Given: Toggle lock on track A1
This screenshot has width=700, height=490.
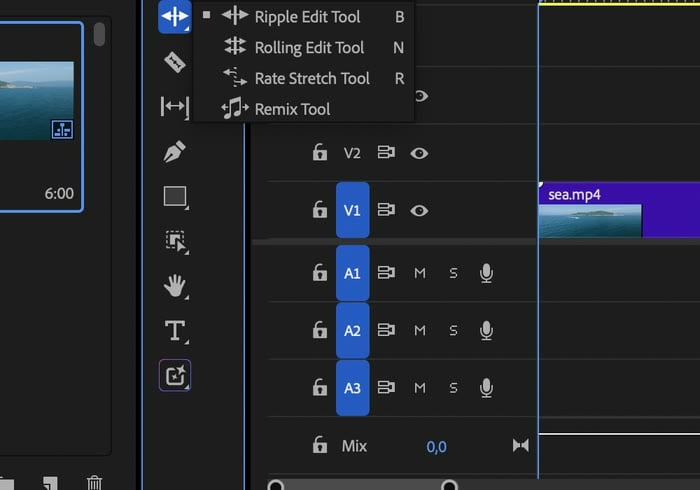Looking at the screenshot, I should coord(320,273).
